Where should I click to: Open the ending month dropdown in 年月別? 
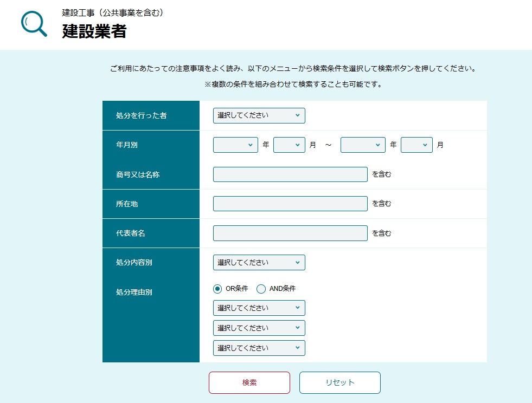416,145
